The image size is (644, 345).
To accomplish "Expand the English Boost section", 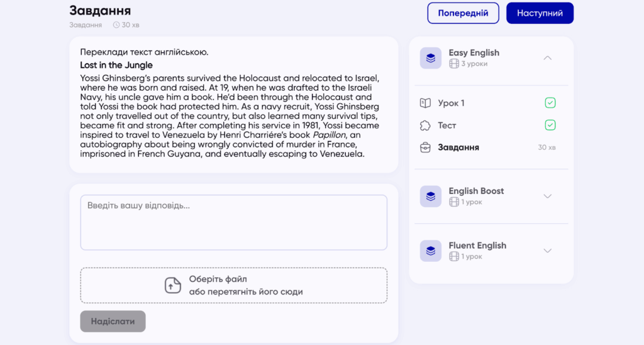I will pyautogui.click(x=547, y=196).
